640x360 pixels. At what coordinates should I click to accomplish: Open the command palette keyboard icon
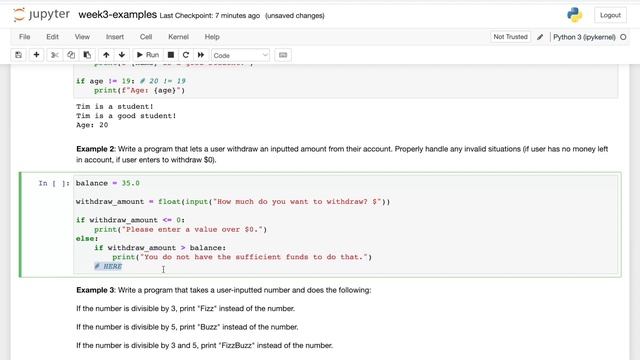coord(283,55)
